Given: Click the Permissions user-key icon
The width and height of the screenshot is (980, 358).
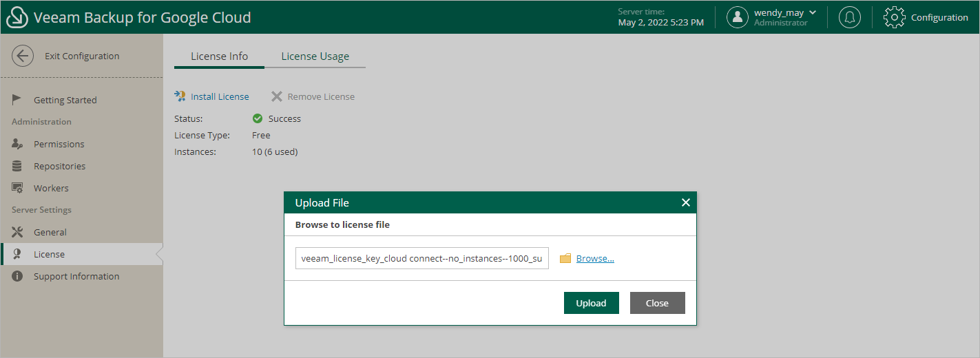Looking at the screenshot, I should click(x=18, y=144).
